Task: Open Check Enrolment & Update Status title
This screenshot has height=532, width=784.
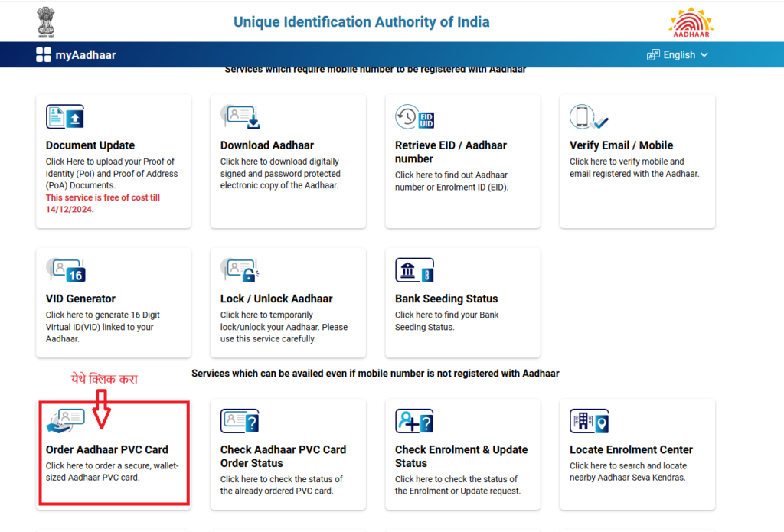Action: point(461,456)
